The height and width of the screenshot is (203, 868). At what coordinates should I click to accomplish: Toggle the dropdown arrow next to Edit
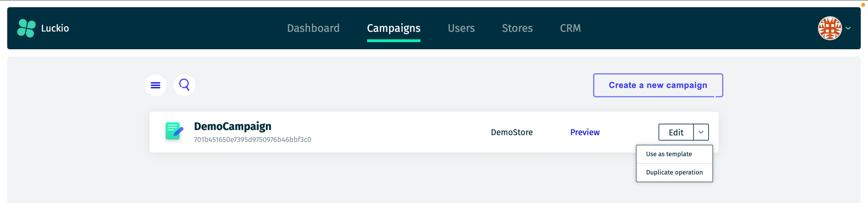pos(701,132)
